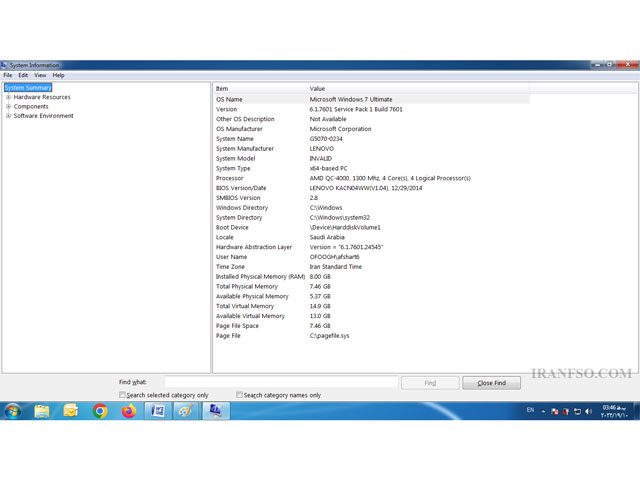640x480 pixels.
Task: Select Software Environment tree label
Action: click(x=44, y=116)
